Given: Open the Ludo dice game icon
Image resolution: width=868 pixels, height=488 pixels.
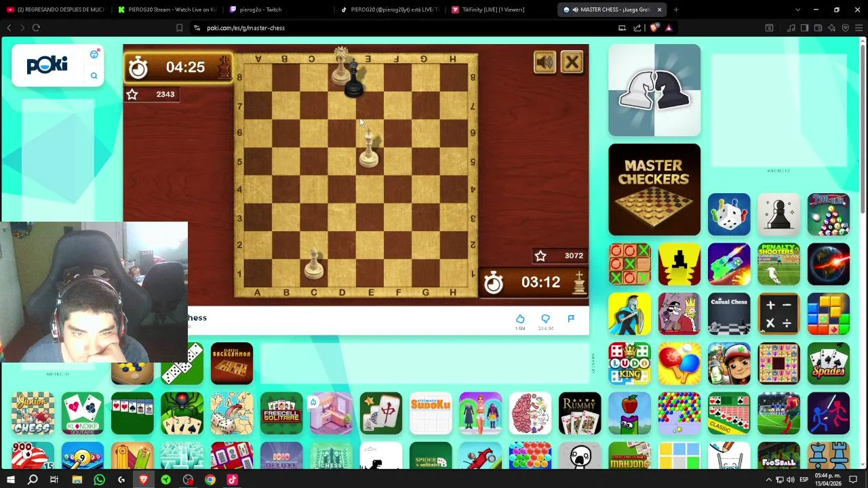Looking at the screenshot, I should pos(729,215).
